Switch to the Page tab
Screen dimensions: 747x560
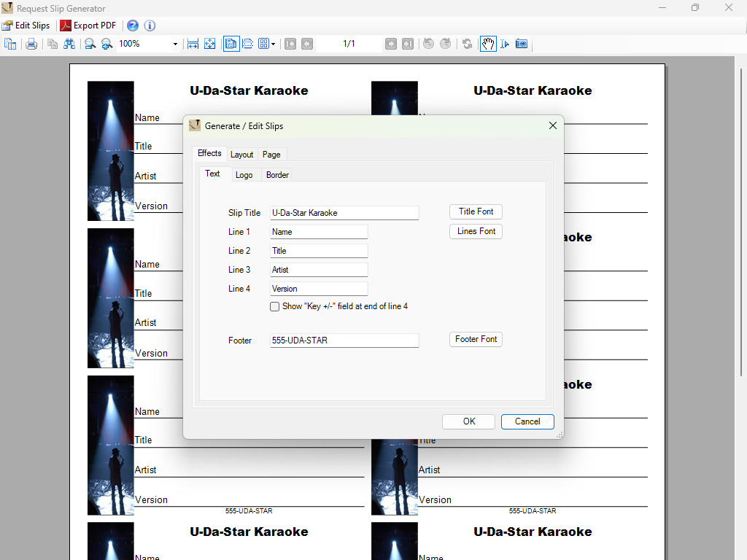click(271, 155)
